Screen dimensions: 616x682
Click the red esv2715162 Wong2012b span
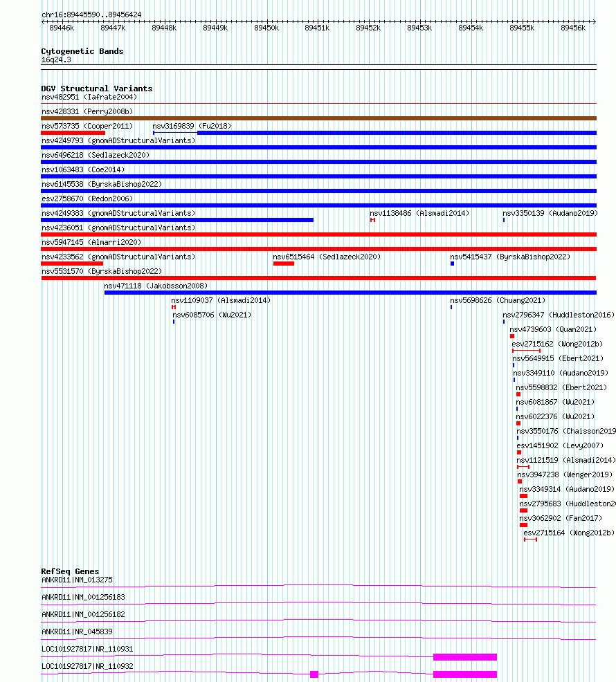526,351
